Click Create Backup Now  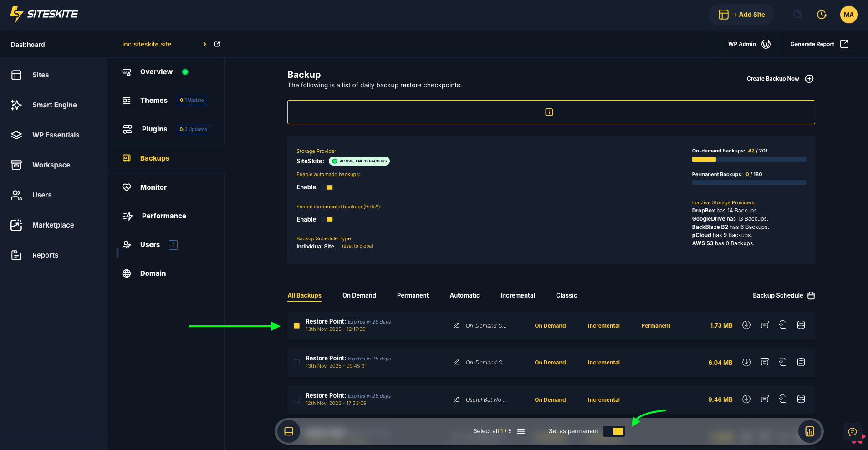(779, 79)
